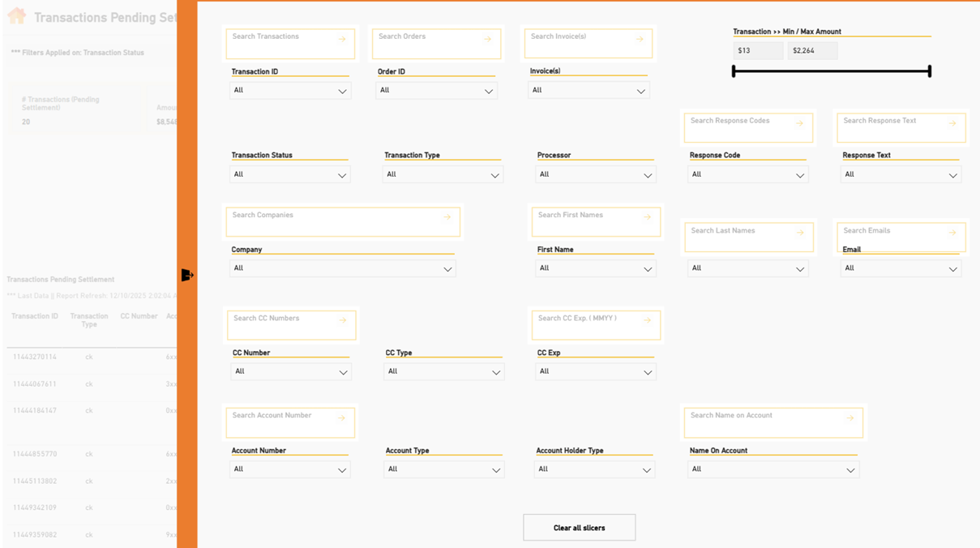
Task: Expand the Transaction Status dropdown
Action: click(290, 174)
